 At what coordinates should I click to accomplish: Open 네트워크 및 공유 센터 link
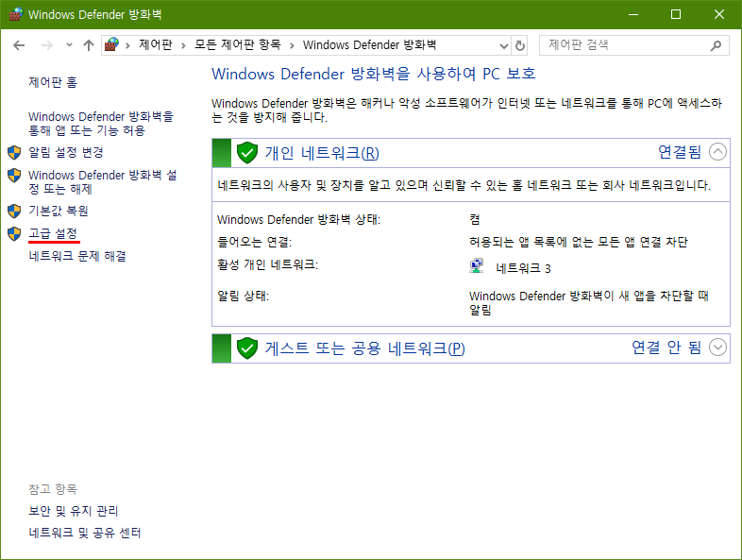(85, 533)
